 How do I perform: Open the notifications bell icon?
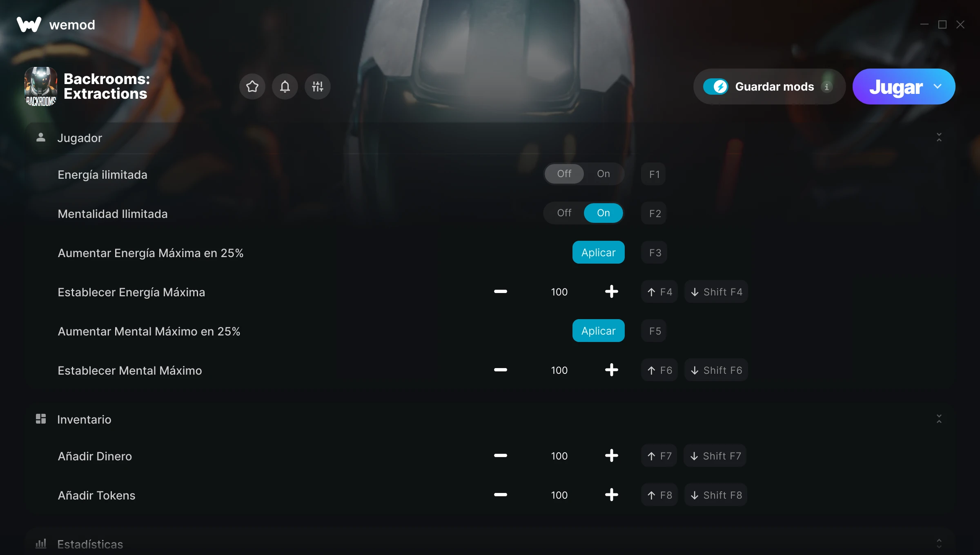285,87
